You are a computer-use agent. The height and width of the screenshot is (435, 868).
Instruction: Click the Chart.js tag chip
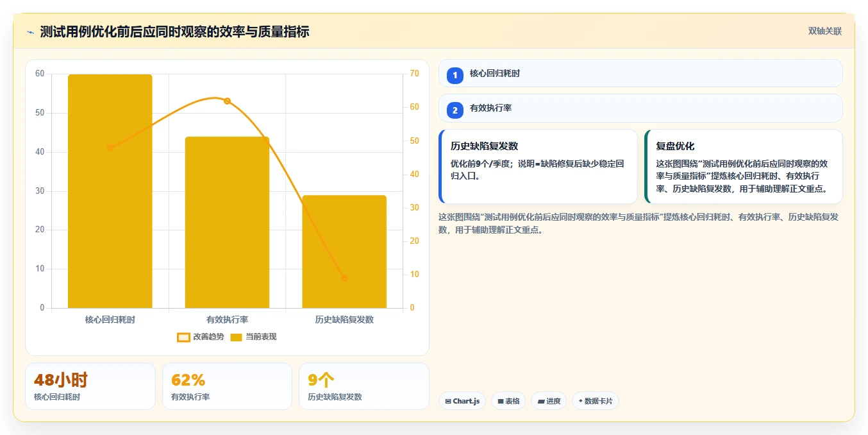click(462, 401)
